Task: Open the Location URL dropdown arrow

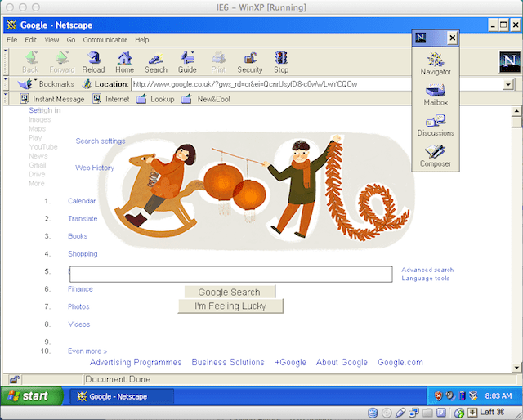Action: pos(508,84)
